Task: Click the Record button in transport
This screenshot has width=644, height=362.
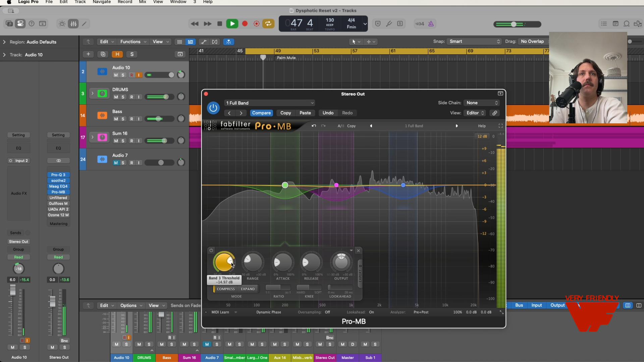Action: [245, 24]
